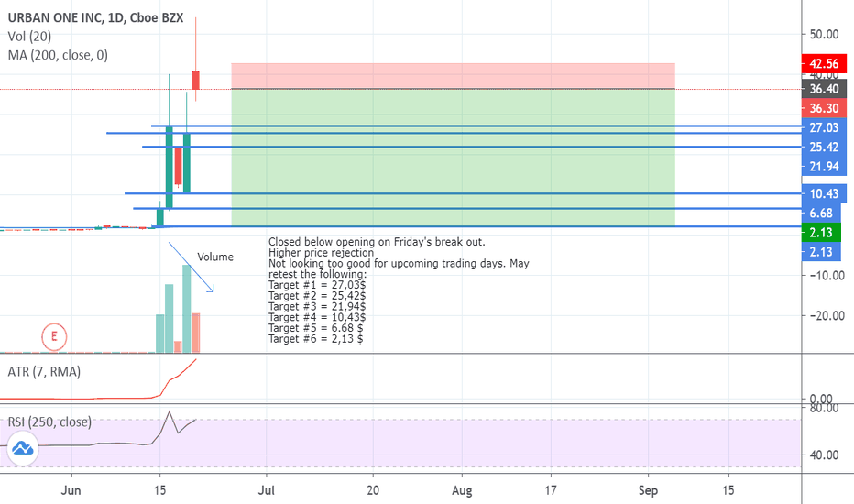Click the 'Target #5 = 6.68 $' line

point(316,328)
